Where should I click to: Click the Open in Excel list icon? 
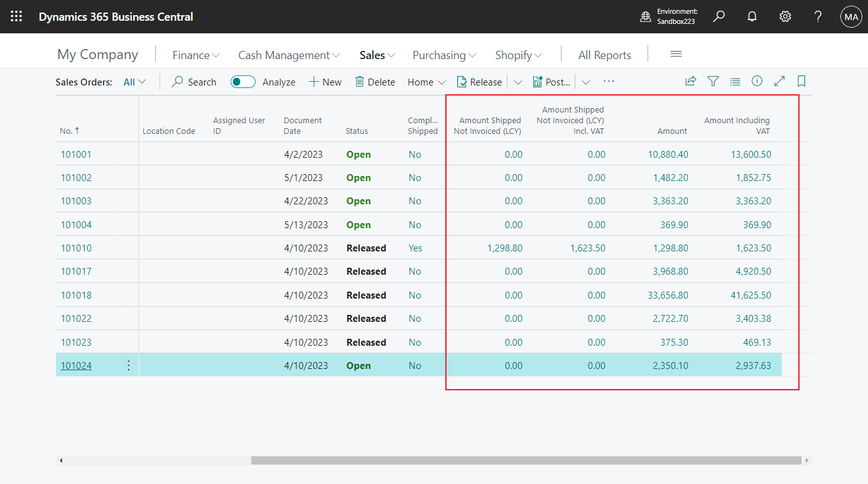pyautogui.click(x=735, y=81)
